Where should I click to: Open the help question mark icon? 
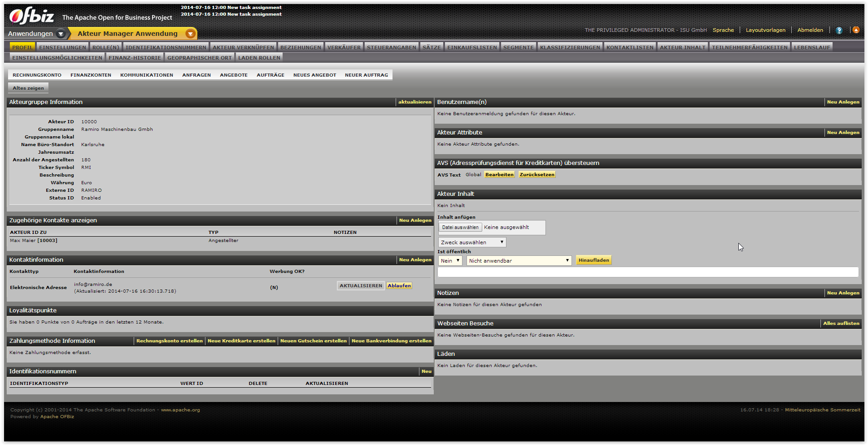pyautogui.click(x=839, y=30)
